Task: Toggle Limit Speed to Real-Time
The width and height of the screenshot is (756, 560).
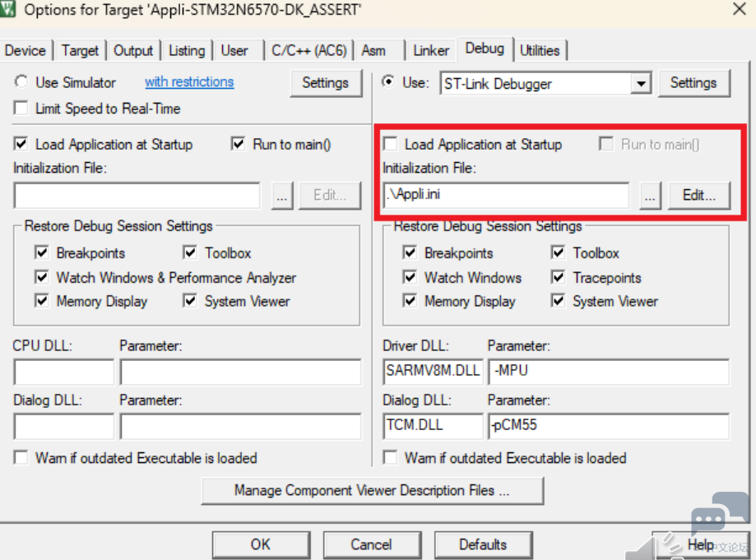Action: pos(21,109)
